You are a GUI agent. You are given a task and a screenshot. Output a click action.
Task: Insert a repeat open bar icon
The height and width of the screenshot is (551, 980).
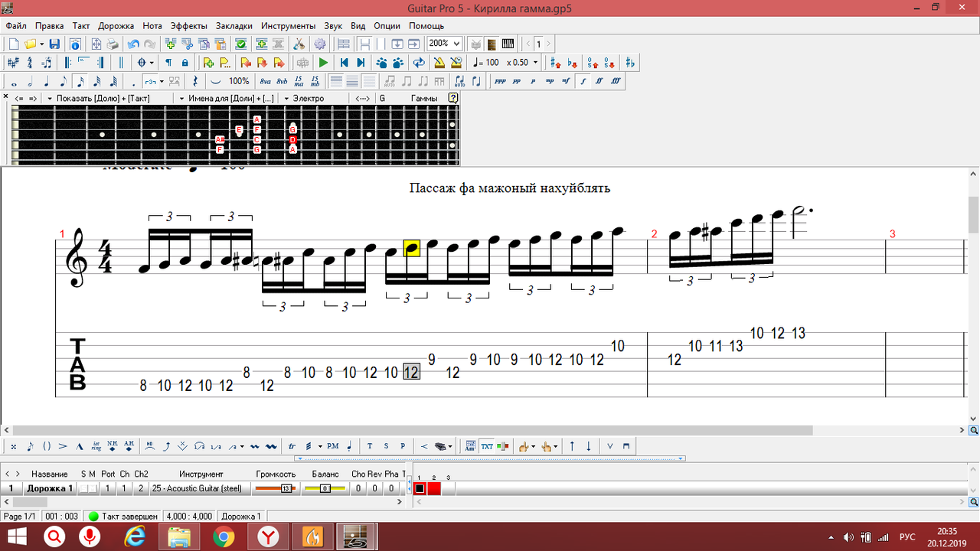(x=67, y=62)
